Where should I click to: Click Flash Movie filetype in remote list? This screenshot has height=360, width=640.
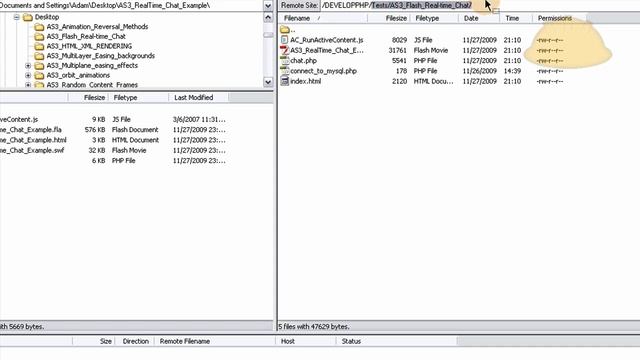[431, 50]
